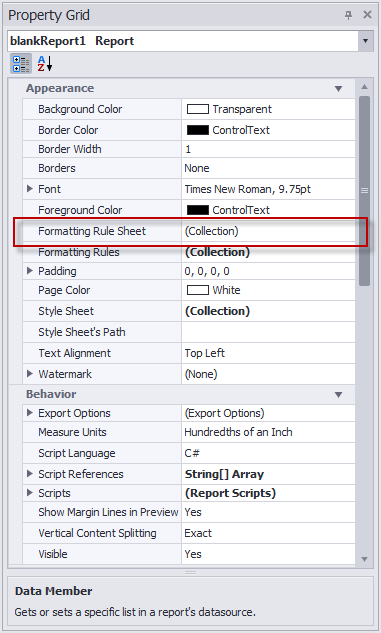
Task: Pin the Property Grid panel
Action: coord(348,15)
